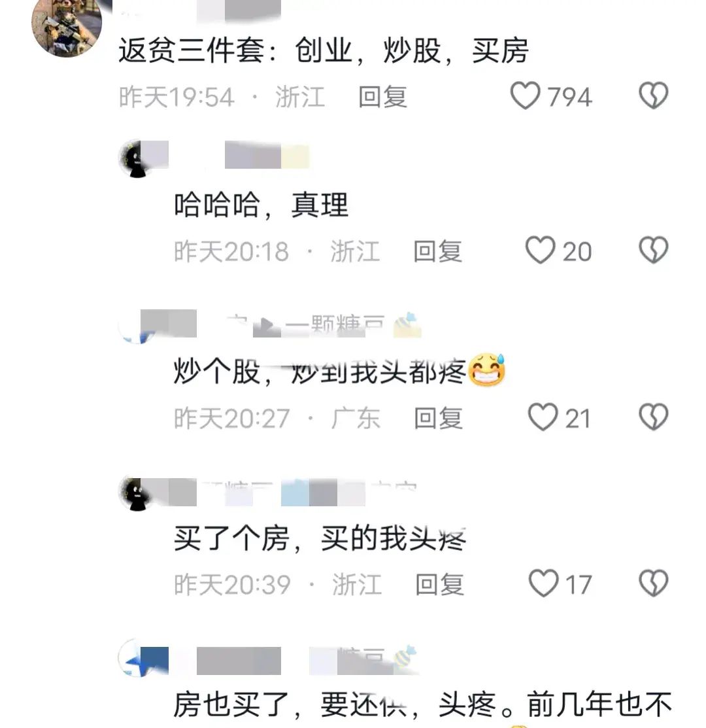
Task: Select the 返贫三件套 comment text
Action: [324, 50]
